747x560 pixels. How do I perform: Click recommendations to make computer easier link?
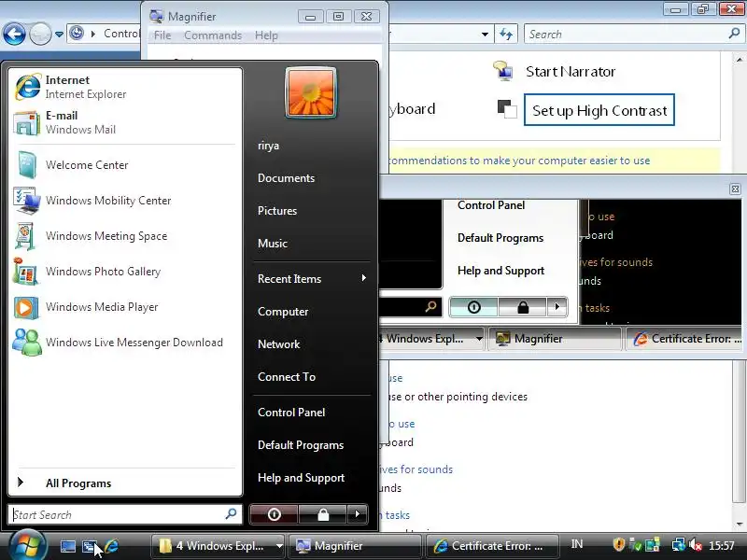519,161
